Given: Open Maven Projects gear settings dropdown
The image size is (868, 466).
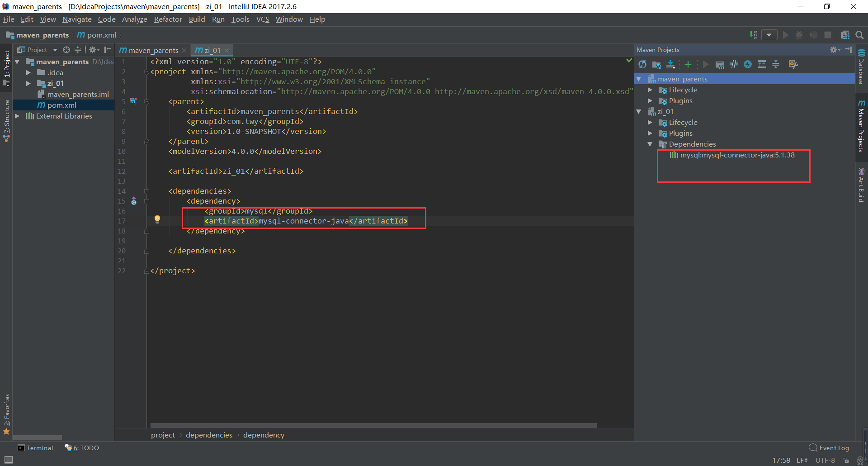Looking at the screenshot, I should 835,50.
